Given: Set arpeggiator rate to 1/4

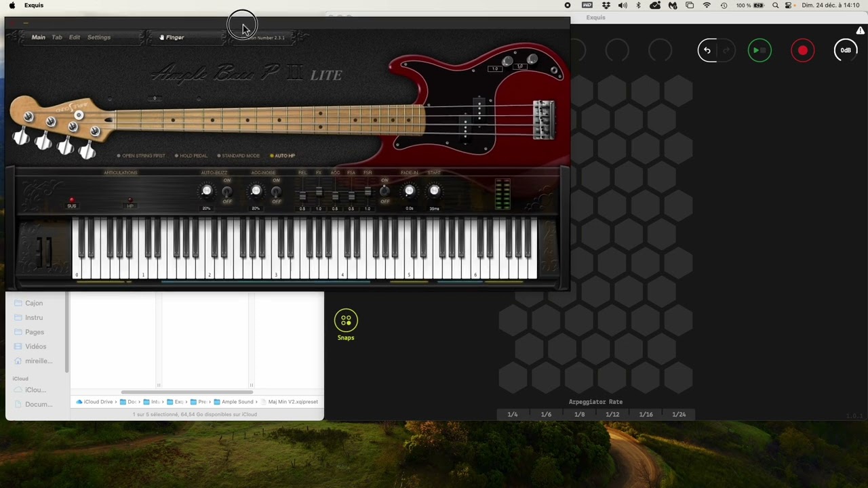Looking at the screenshot, I should [x=513, y=414].
